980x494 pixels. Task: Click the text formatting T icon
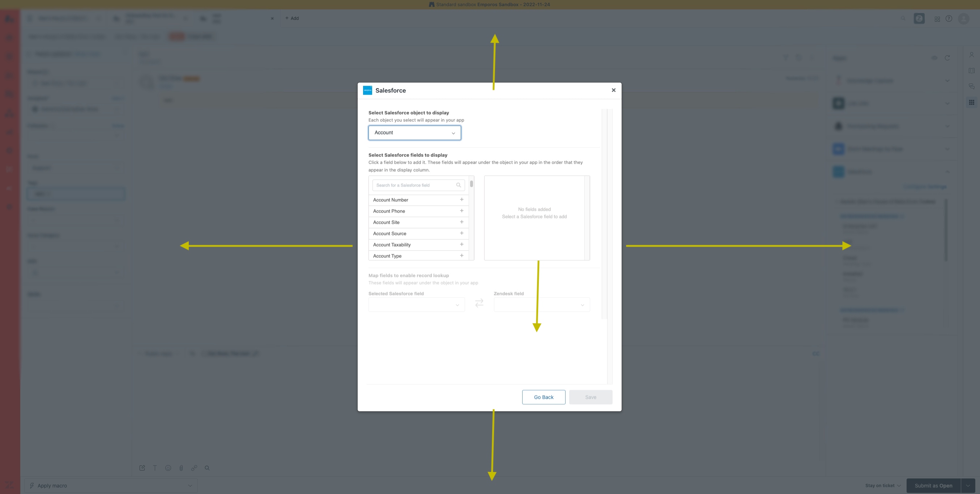pyautogui.click(x=155, y=468)
